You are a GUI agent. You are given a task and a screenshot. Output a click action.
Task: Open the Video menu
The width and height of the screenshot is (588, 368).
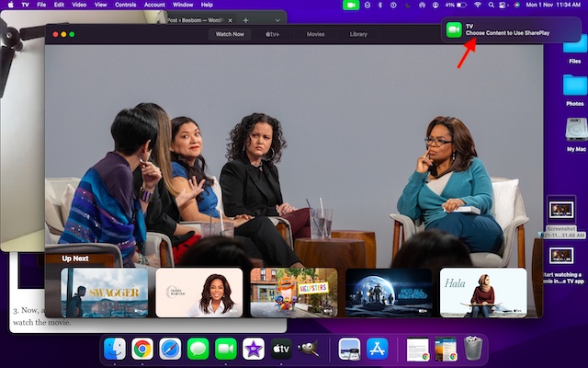pos(79,5)
